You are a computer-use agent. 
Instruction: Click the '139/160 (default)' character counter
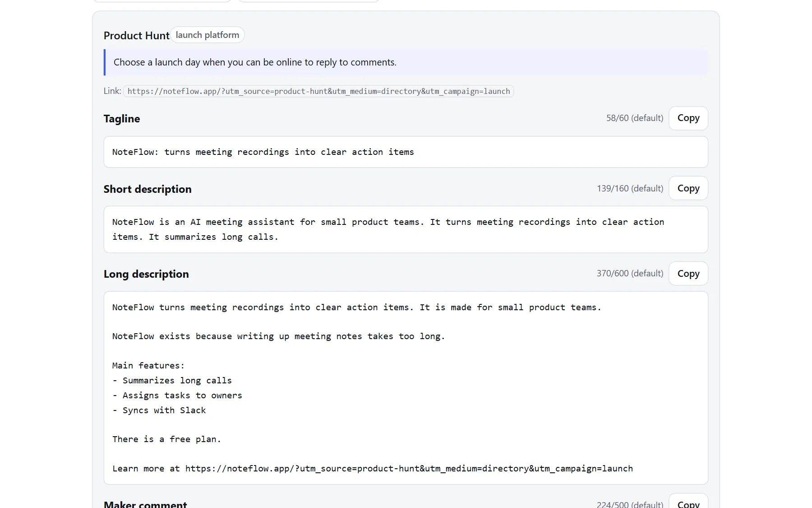[x=630, y=188]
